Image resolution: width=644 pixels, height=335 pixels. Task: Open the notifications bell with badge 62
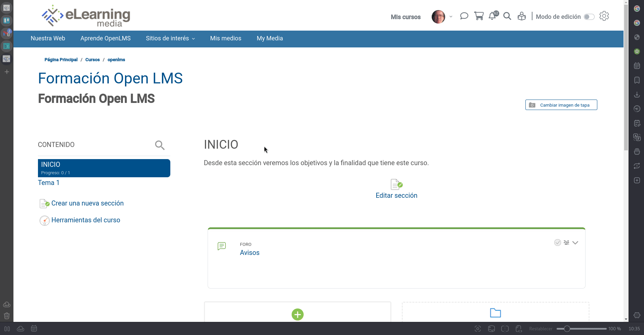493,16
